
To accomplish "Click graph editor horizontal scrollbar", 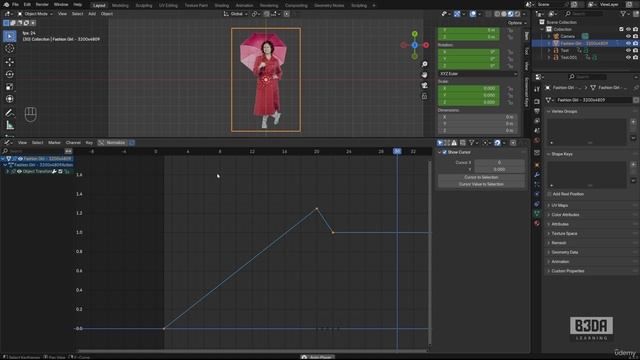I will 252,351.
